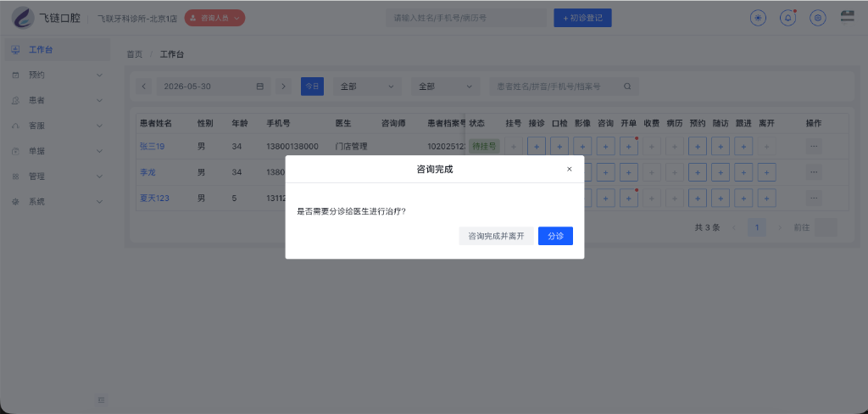Click 口检 plus button for 张三19
868x414 pixels.
coord(559,146)
